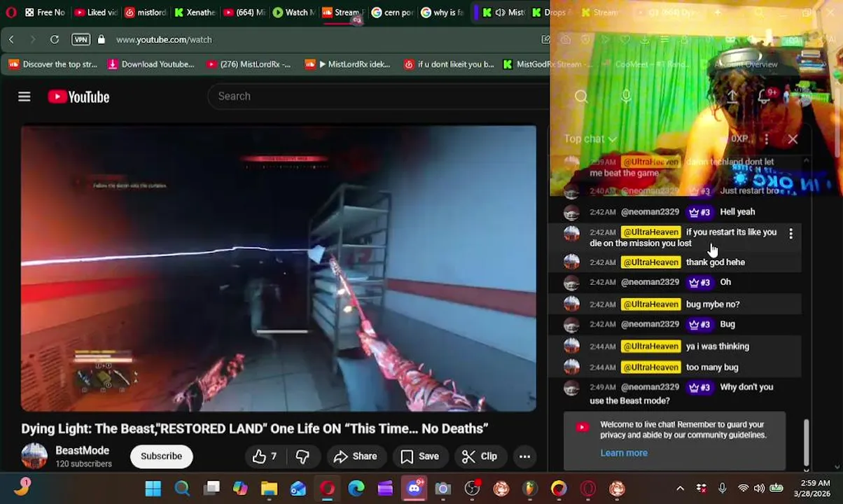
Task: Open Learn more link in chat notice
Action: click(624, 453)
